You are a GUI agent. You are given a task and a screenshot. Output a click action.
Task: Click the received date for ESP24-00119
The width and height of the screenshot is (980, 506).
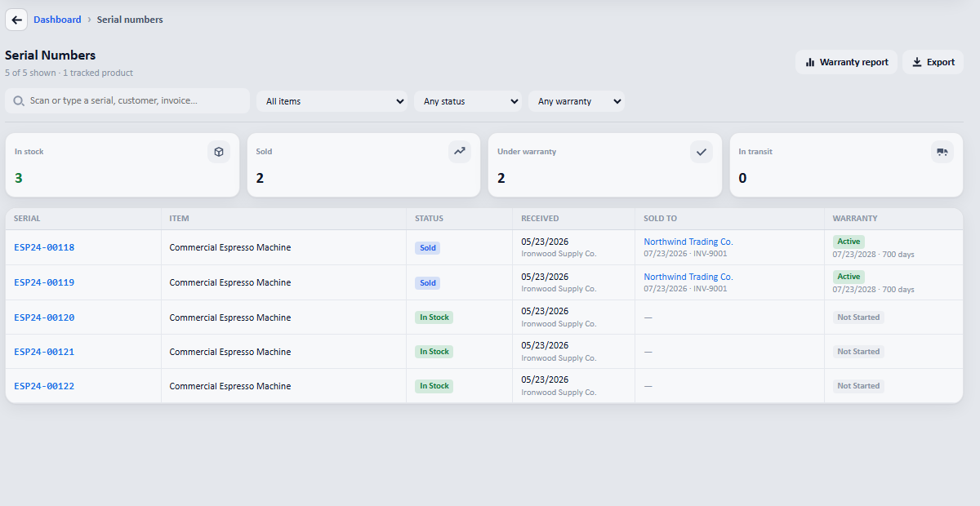[545, 277]
